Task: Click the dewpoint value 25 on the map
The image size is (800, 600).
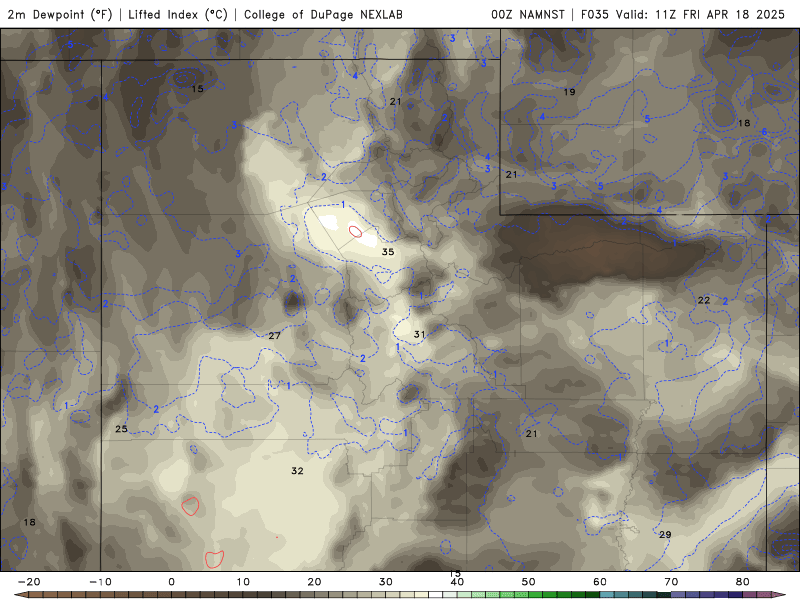Action: click(x=121, y=429)
